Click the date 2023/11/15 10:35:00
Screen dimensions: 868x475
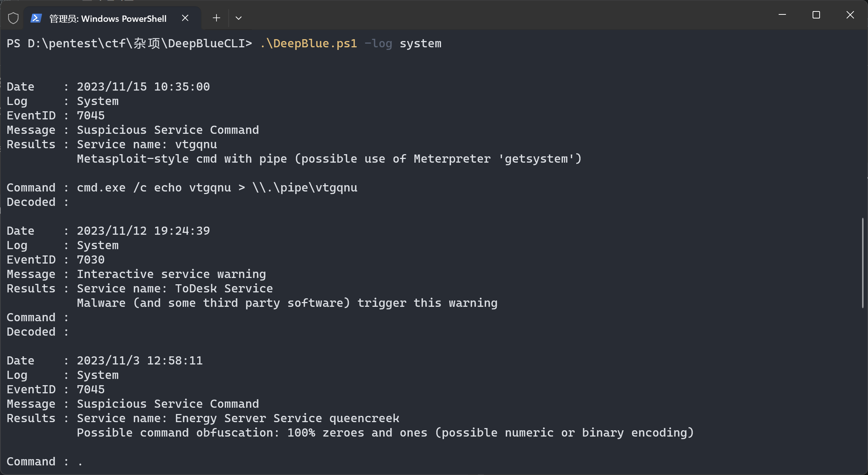coord(143,87)
